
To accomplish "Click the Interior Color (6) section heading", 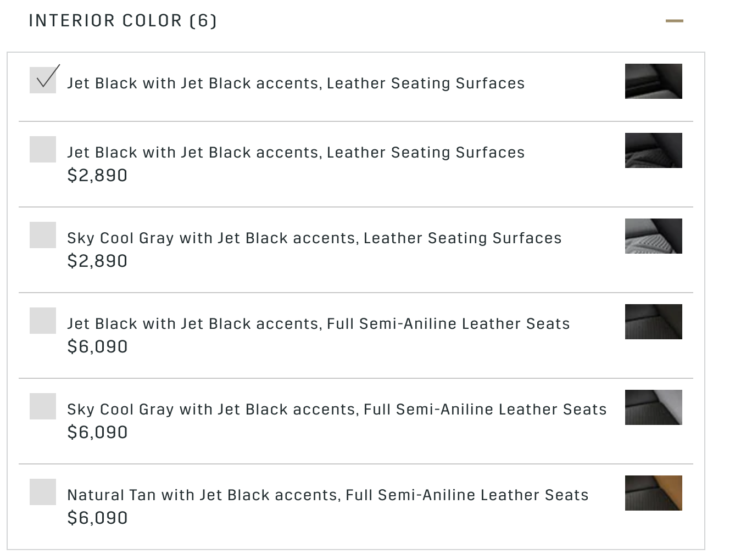I will click(122, 21).
